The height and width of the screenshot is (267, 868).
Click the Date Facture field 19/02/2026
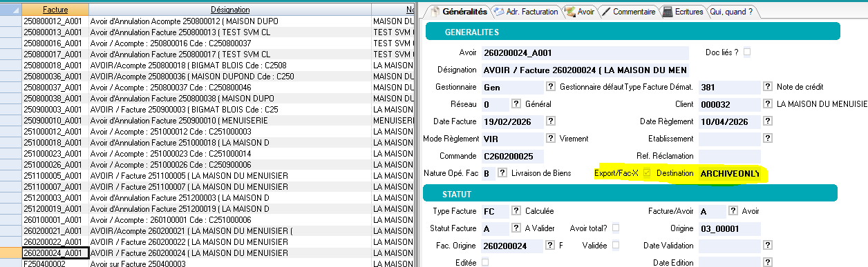coord(513,122)
